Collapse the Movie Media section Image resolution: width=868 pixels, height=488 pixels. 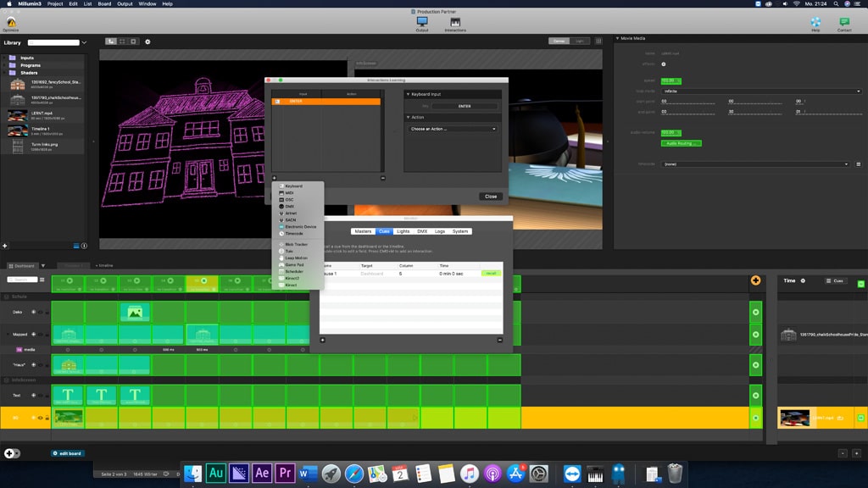pos(617,38)
